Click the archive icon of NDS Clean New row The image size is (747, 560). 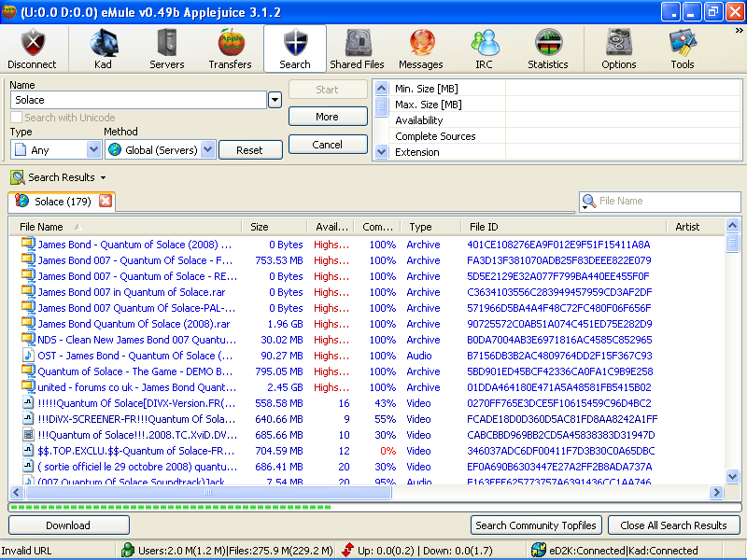28,339
